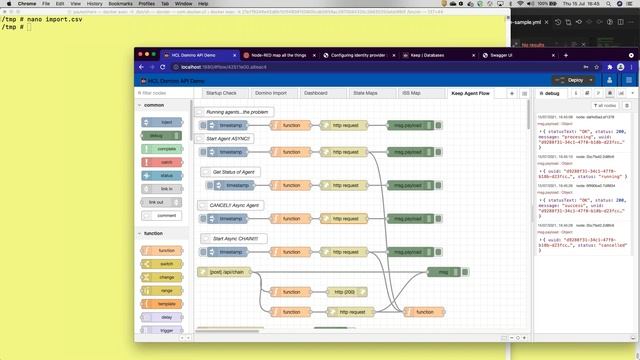Open the sidebar tabs dropdown arrow
The image size is (640, 360).
[633, 93]
